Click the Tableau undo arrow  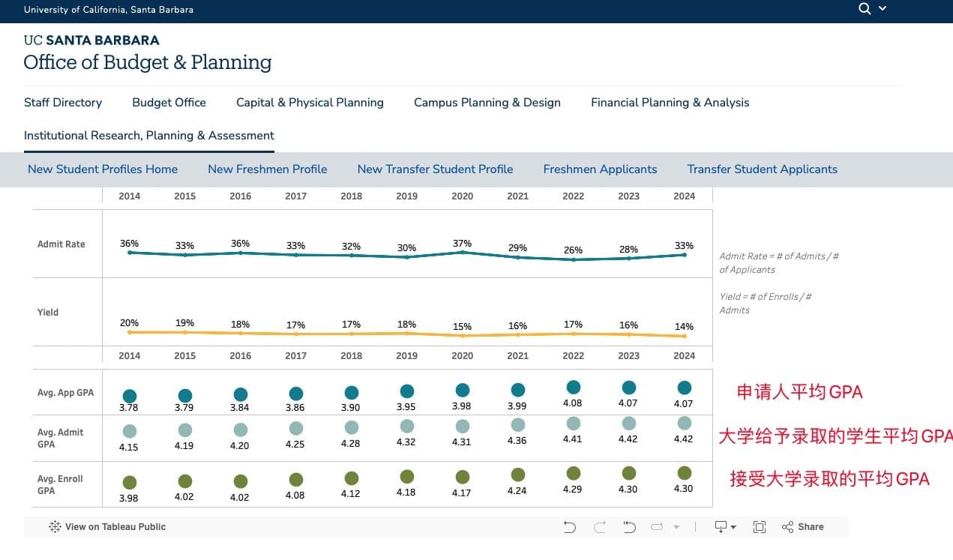click(570, 527)
